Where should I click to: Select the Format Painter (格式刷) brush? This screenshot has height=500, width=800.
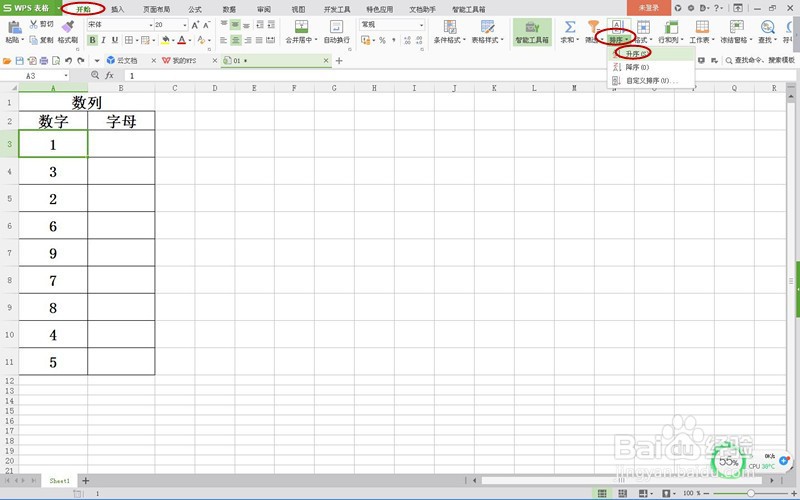pos(67,27)
